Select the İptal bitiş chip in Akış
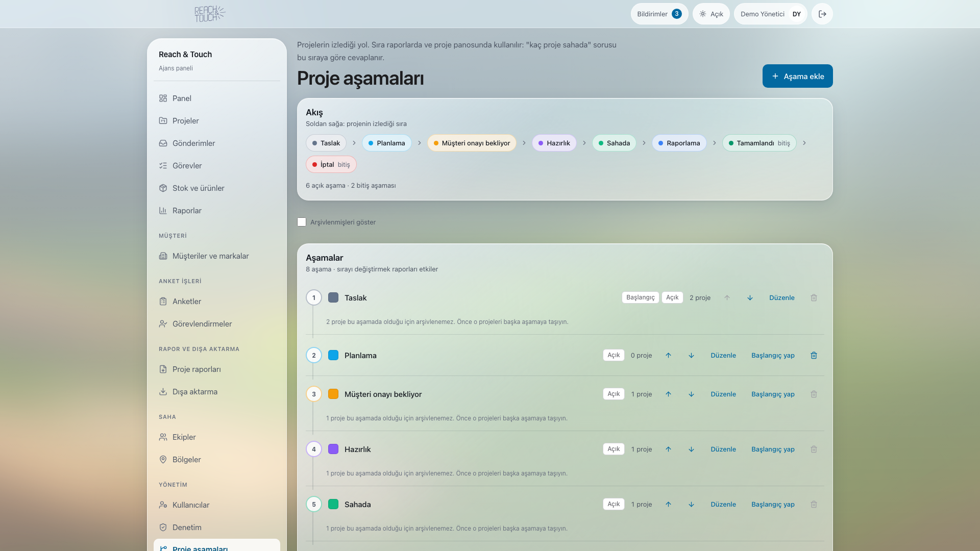Viewport: 980px width, 551px height. pyautogui.click(x=331, y=164)
